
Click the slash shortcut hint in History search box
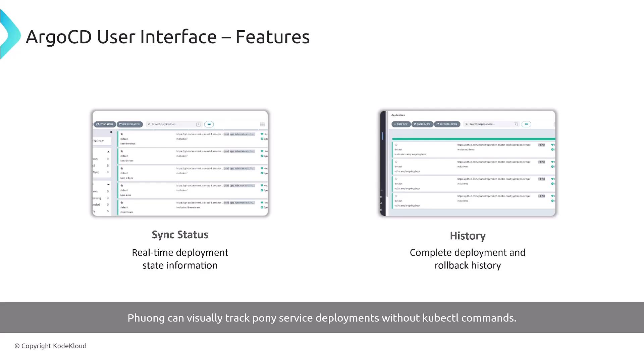pos(516,124)
